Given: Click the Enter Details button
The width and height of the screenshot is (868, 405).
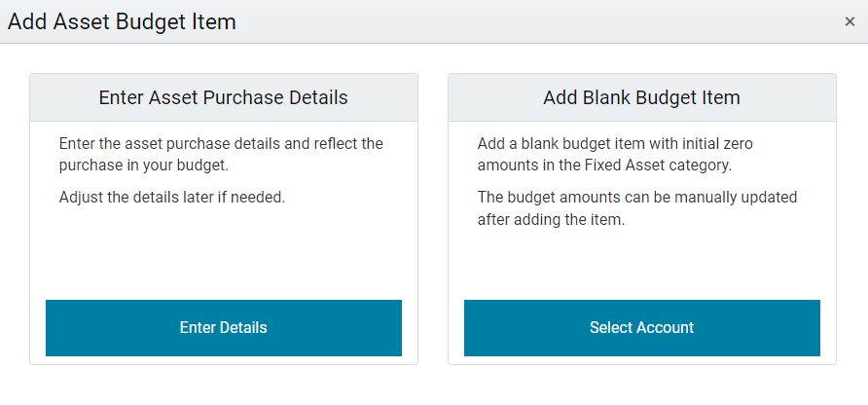Looking at the screenshot, I should coord(224,328).
